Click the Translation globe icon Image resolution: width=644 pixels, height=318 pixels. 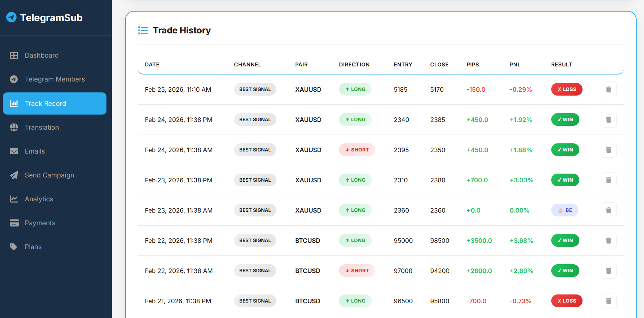(x=14, y=127)
